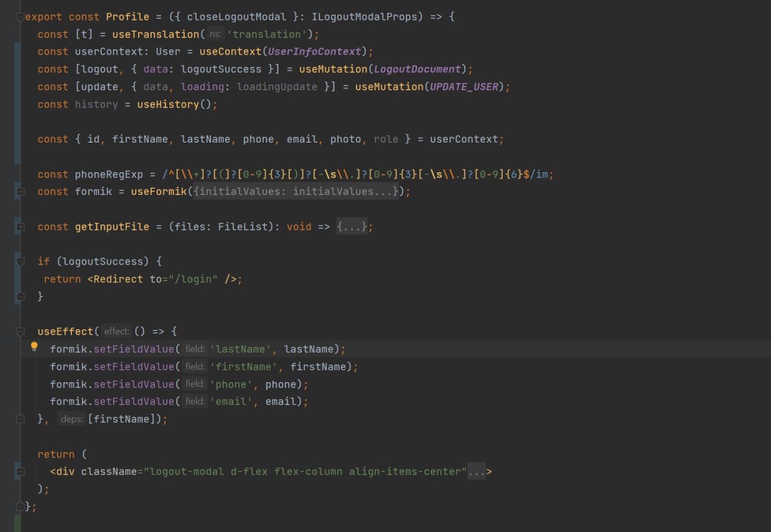
Task: Expand the folded {...} body of getInputFile
Action: tap(352, 227)
